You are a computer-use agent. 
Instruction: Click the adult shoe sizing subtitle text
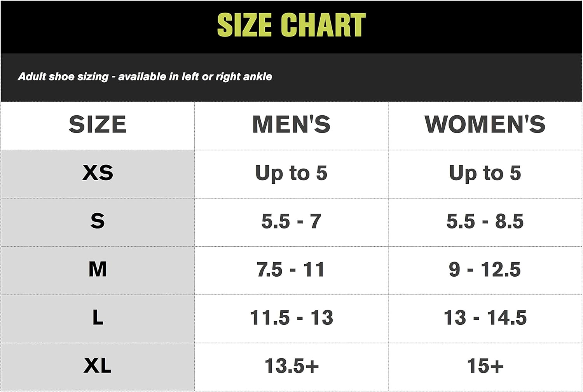[x=145, y=77]
